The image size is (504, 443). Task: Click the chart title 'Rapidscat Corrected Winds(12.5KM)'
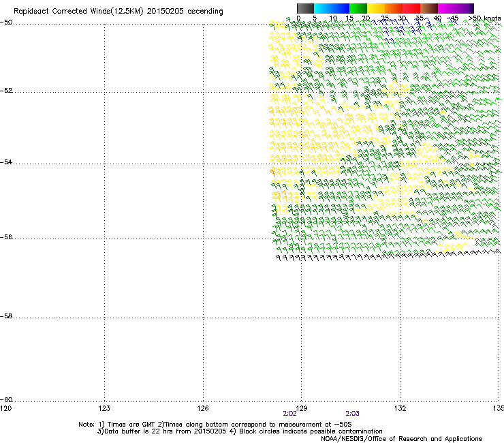[78, 12]
